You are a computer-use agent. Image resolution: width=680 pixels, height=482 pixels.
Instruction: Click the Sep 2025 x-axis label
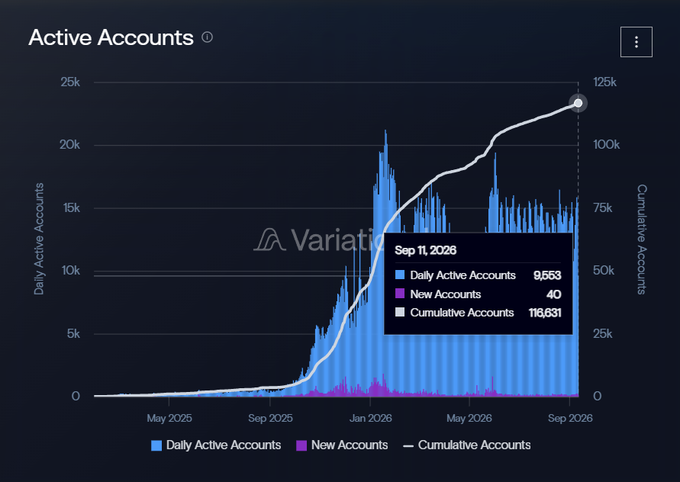(x=270, y=418)
